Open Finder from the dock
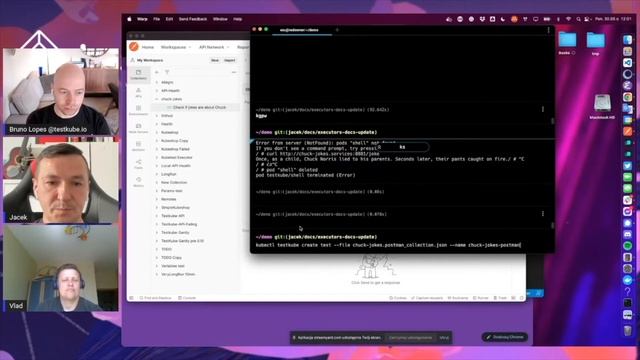 628,40
